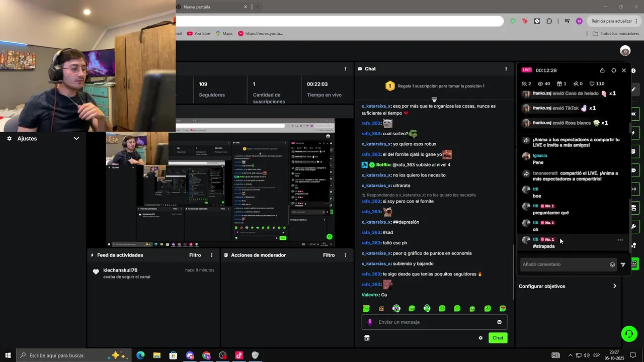Image resolution: width=644 pixels, height=362 pixels.
Task: Click the Windows taskbar search box
Action: 74,355
